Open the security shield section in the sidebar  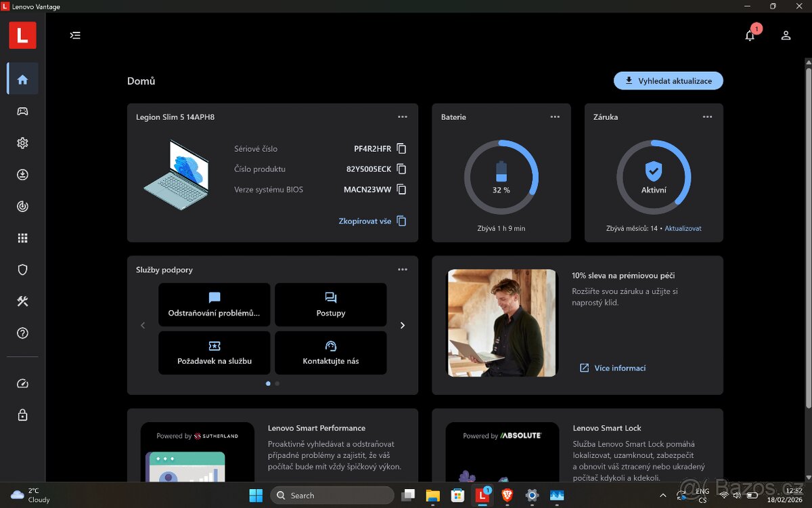pyautogui.click(x=22, y=269)
